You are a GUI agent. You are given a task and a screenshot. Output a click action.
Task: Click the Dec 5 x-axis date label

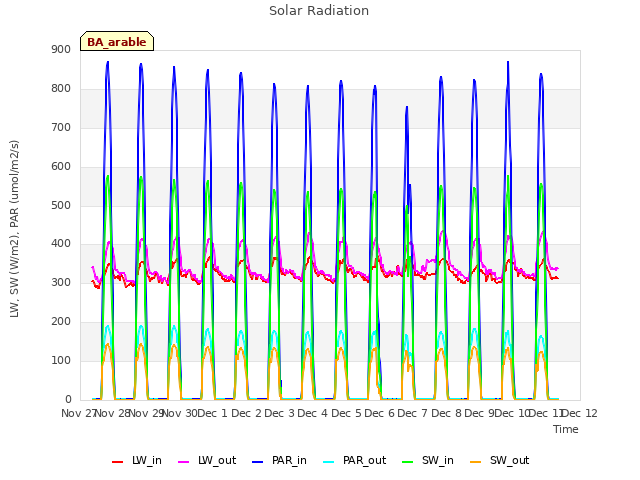click(347, 413)
